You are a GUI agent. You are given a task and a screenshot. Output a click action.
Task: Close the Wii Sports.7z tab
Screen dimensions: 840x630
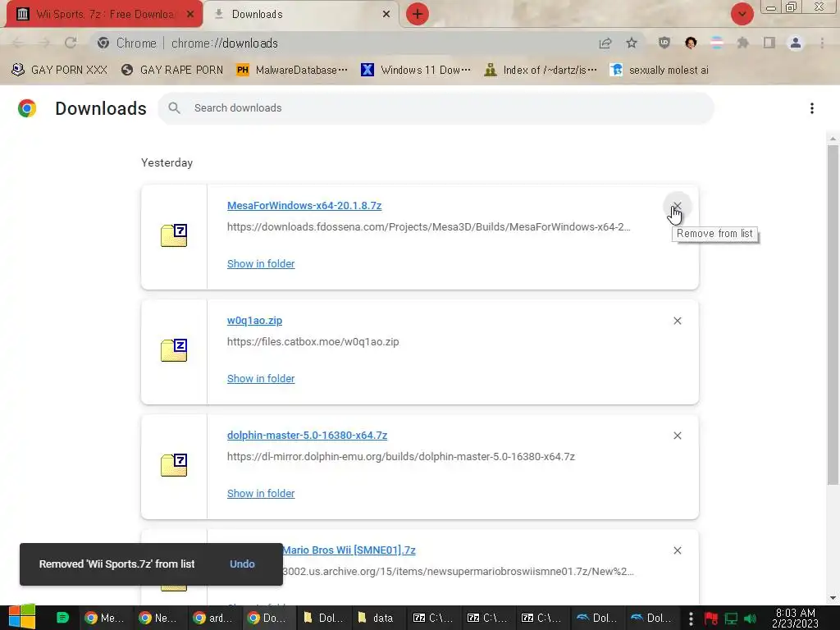190,15
